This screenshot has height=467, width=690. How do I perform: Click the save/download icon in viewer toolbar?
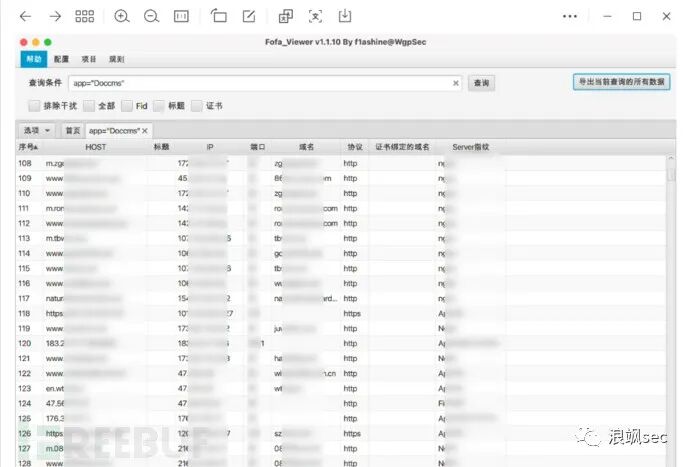click(345, 16)
